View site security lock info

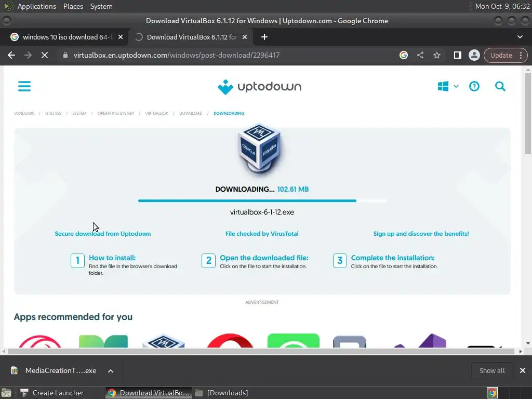coord(65,55)
